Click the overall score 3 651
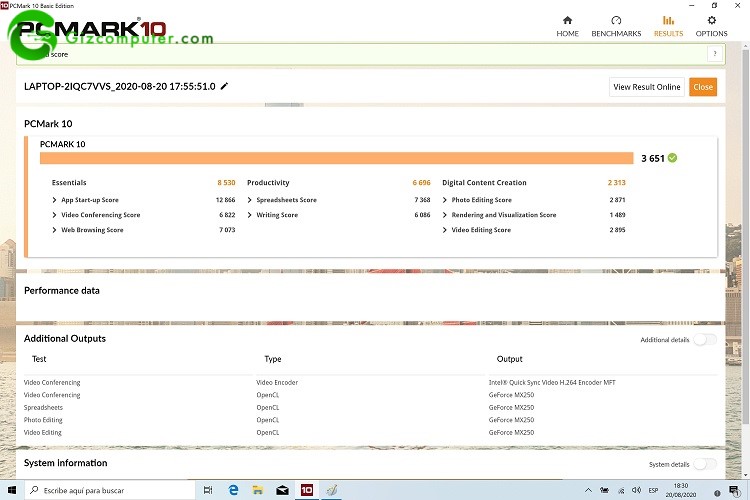Image resolution: width=750 pixels, height=500 pixels. pyautogui.click(x=652, y=158)
